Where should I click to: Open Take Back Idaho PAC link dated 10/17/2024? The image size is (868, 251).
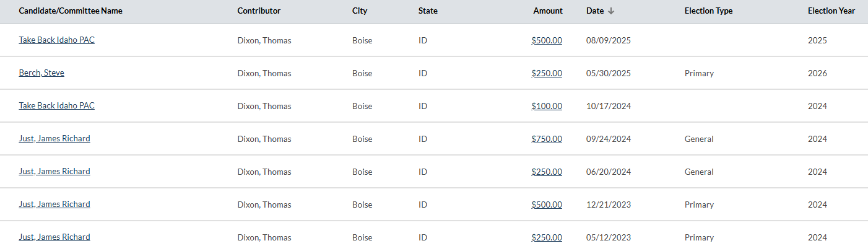point(57,106)
